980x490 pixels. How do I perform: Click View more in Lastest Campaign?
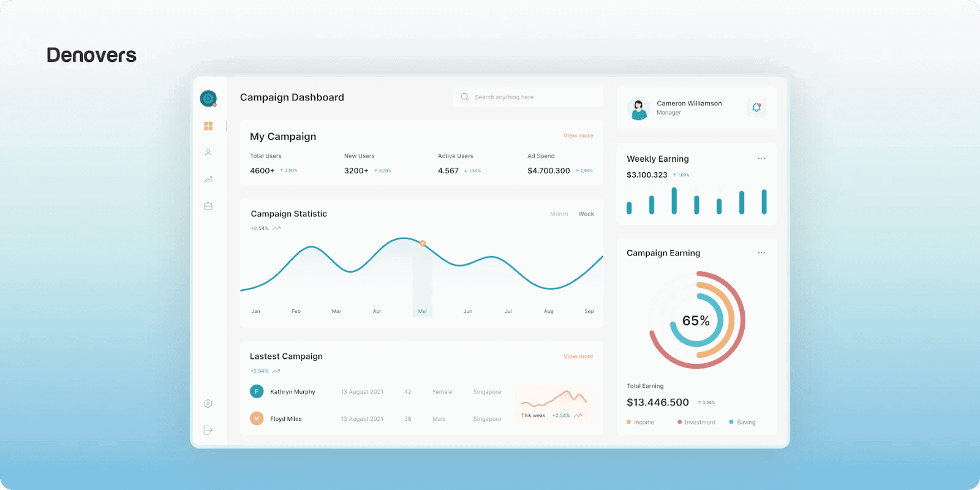click(x=578, y=356)
